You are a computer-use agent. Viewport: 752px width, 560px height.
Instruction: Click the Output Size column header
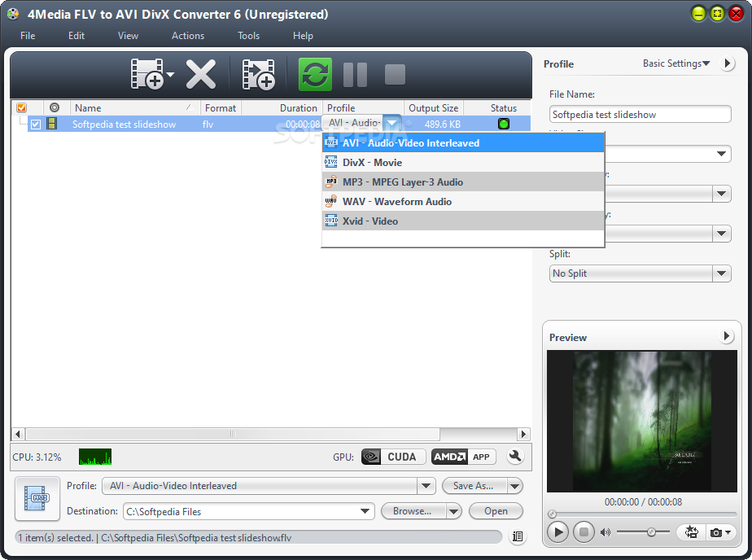(x=434, y=108)
